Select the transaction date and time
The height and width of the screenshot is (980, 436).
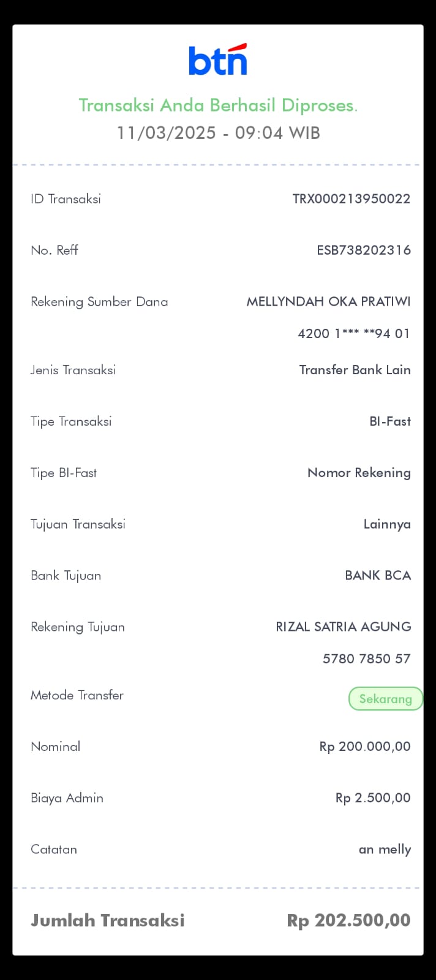click(218, 133)
